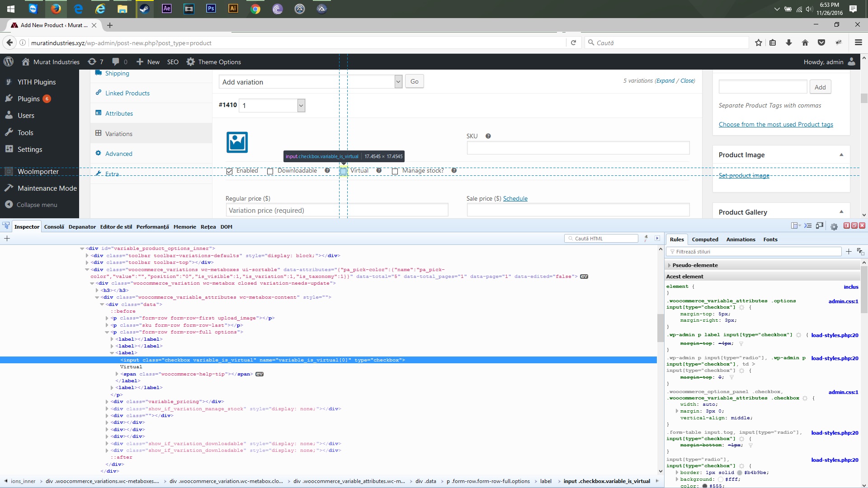This screenshot has width=868, height=488.
Task: Open the updates icon showing 7
Action: point(96,61)
